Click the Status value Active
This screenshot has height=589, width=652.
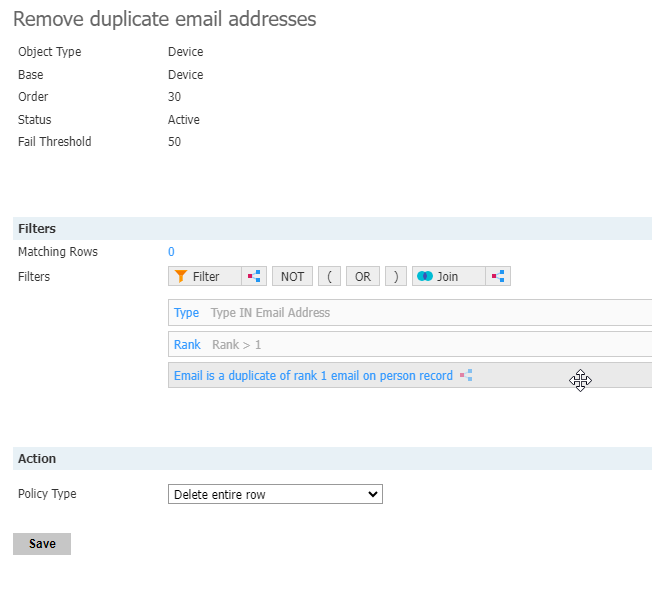click(184, 120)
